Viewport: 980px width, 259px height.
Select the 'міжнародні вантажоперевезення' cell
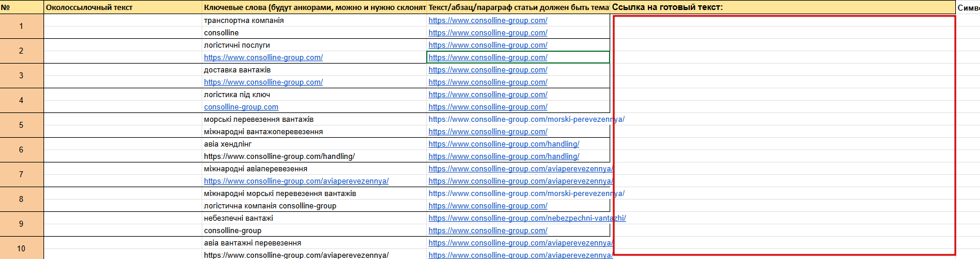click(x=315, y=132)
